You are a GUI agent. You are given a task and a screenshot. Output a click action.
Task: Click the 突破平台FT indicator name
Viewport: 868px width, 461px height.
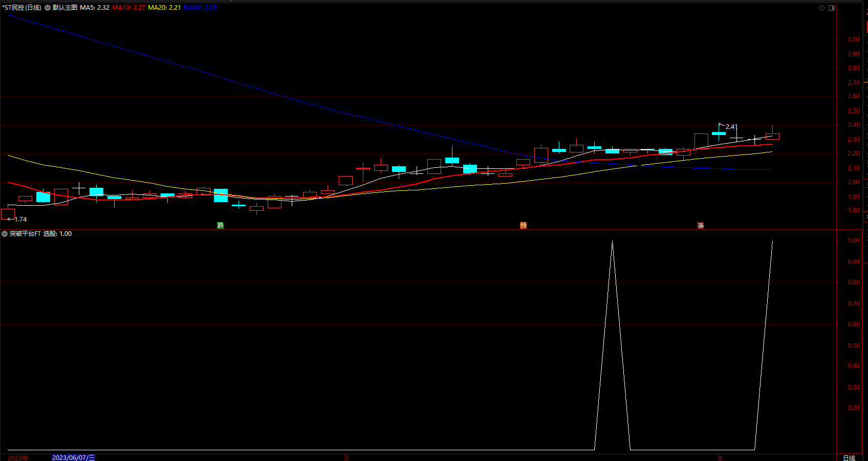point(25,234)
